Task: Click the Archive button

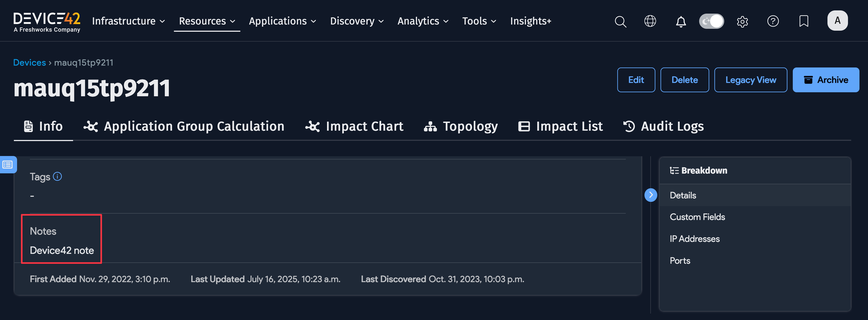Action: tap(826, 80)
